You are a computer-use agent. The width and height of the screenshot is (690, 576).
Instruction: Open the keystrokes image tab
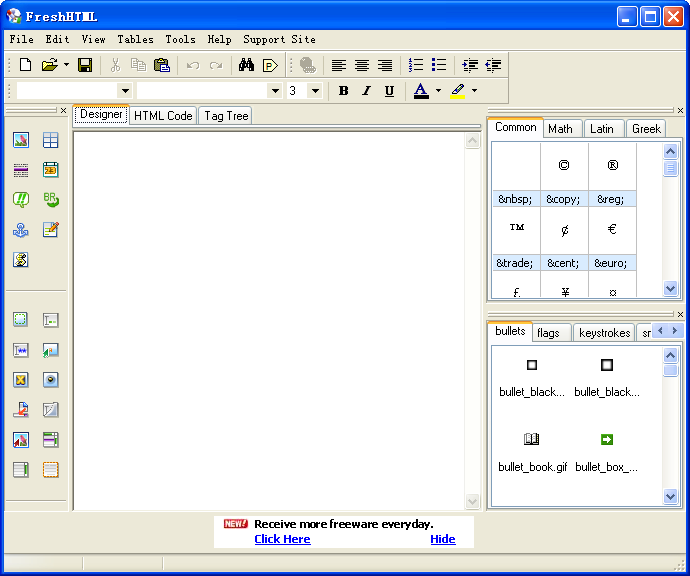[605, 333]
